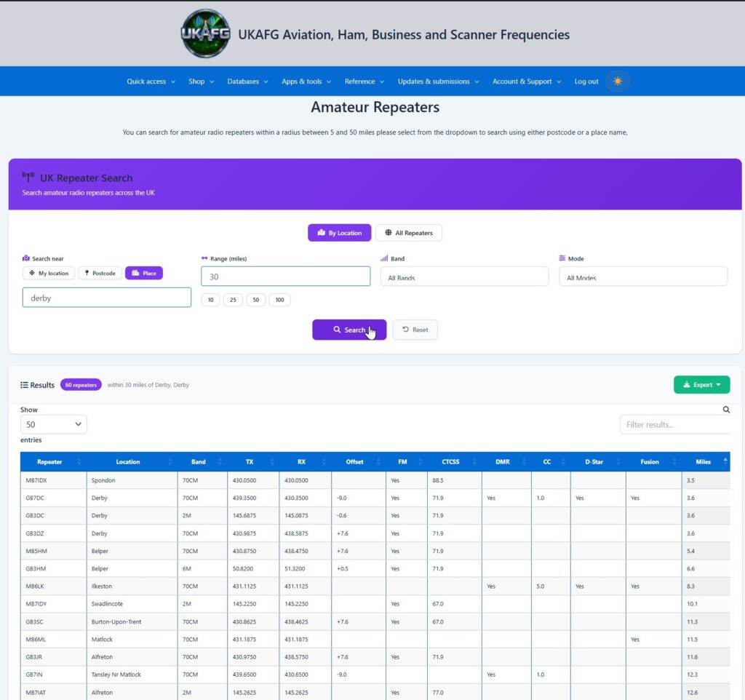Set the range to the 50 miles preset

tap(255, 300)
